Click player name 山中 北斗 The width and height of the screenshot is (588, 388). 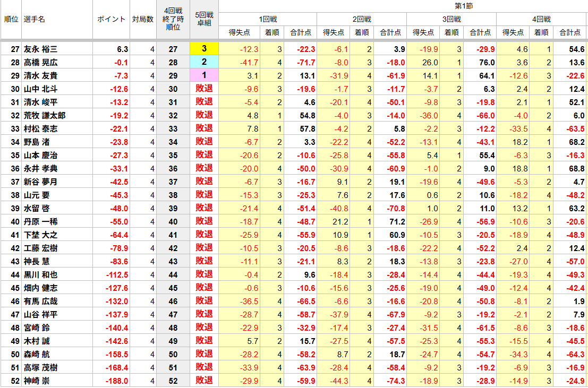(40, 89)
